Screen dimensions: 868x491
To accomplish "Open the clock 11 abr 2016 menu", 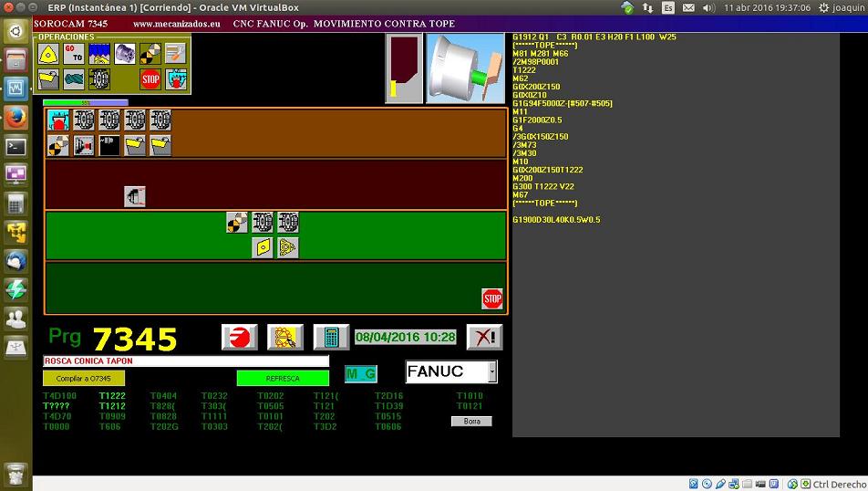I will coord(768,8).
